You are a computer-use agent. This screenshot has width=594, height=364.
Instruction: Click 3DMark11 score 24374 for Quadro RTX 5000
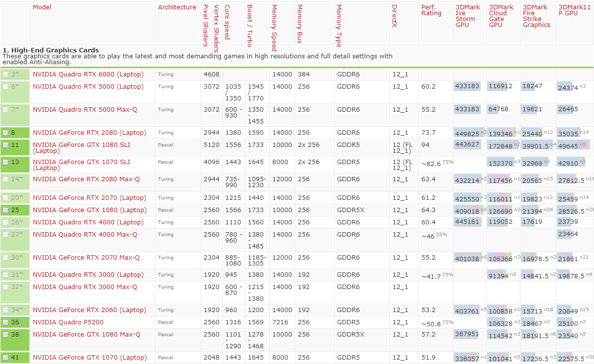tap(568, 88)
